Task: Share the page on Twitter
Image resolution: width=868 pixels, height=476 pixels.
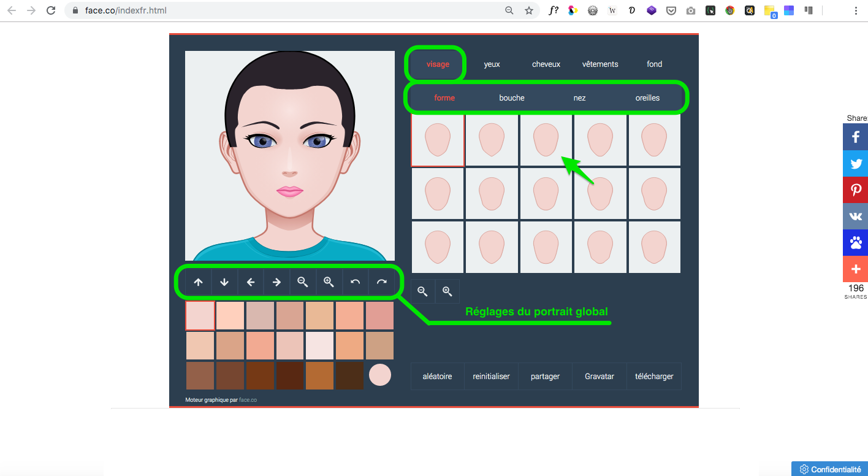Action: click(x=856, y=164)
